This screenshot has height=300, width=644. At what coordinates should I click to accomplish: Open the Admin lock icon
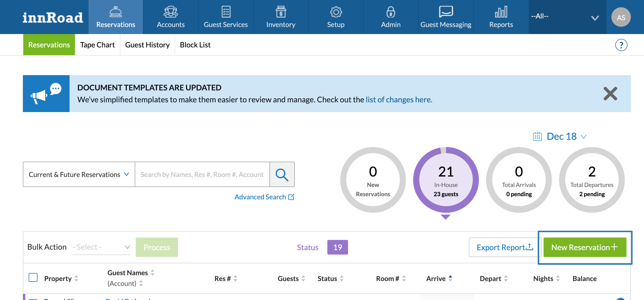point(391,12)
